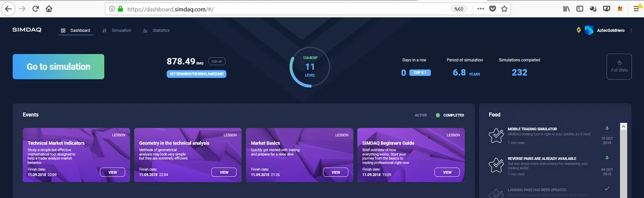
Task: Click the Statistics bar chart icon
Action: pyautogui.click(x=145, y=31)
